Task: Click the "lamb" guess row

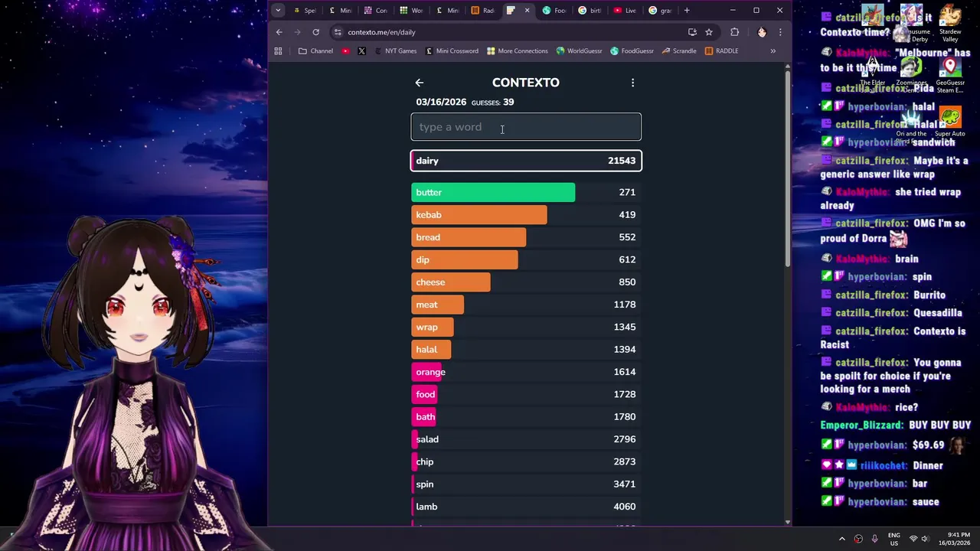Action: [526, 507]
